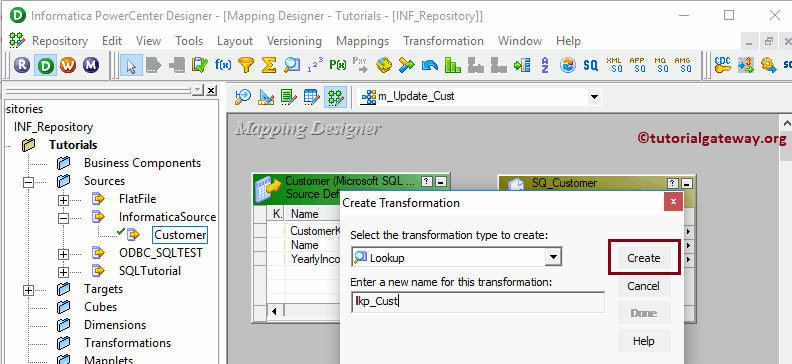
Task: Switch to Mapping Designer tool icon
Action: pos(335,96)
